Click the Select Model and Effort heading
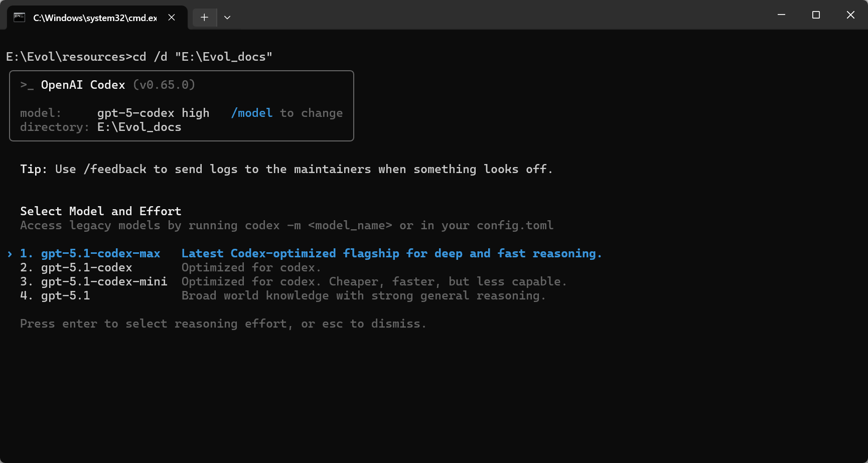The height and width of the screenshot is (463, 868). pos(100,211)
